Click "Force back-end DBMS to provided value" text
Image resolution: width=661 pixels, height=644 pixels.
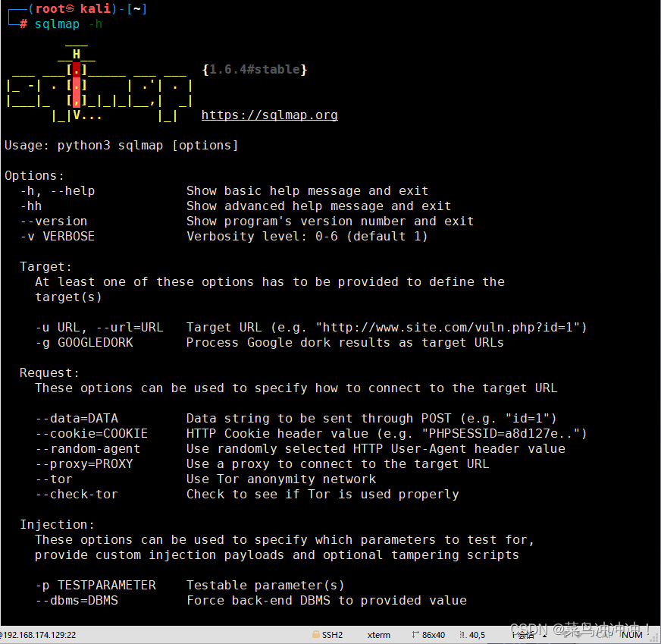tap(327, 601)
